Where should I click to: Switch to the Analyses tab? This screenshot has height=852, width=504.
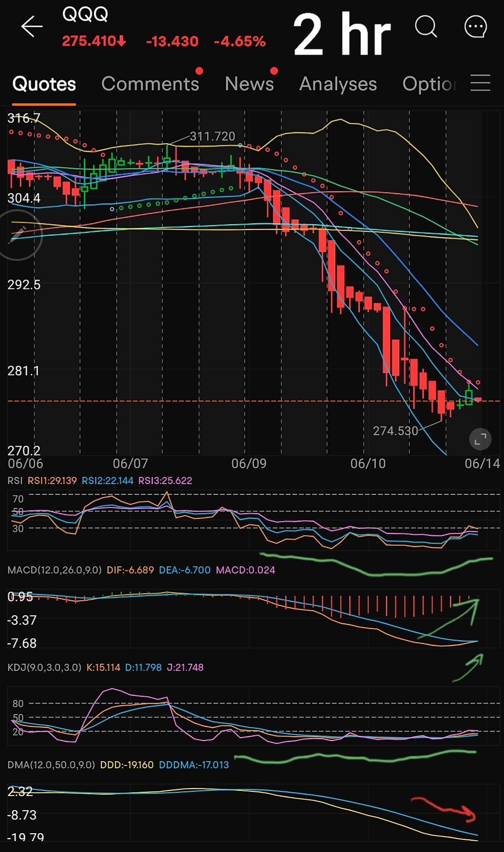338,84
